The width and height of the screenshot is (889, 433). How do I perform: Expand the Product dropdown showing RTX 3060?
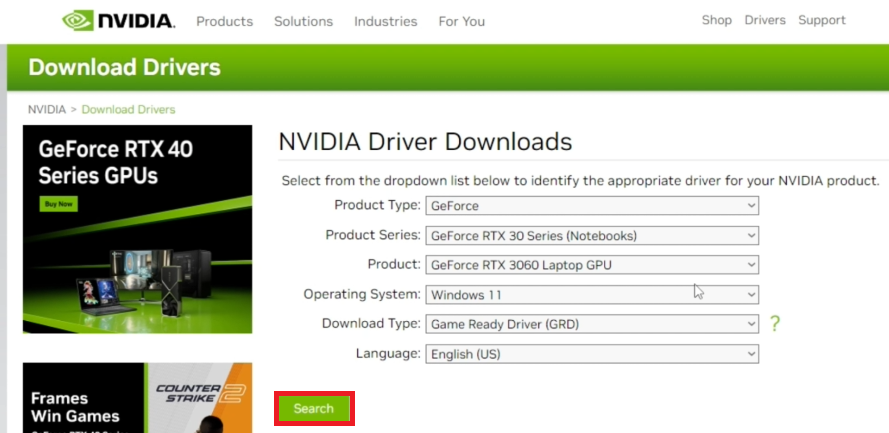click(x=592, y=265)
